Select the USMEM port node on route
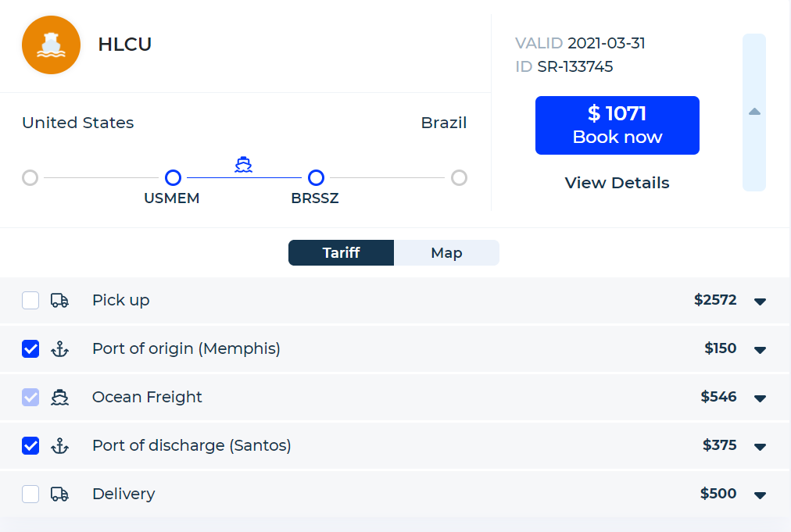791x532 pixels. tap(173, 177)
